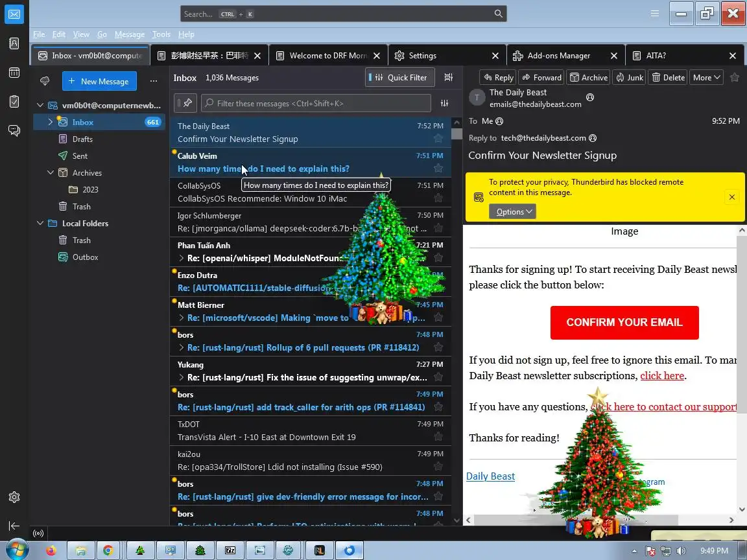Open Chrome from the taskbar

108,550
